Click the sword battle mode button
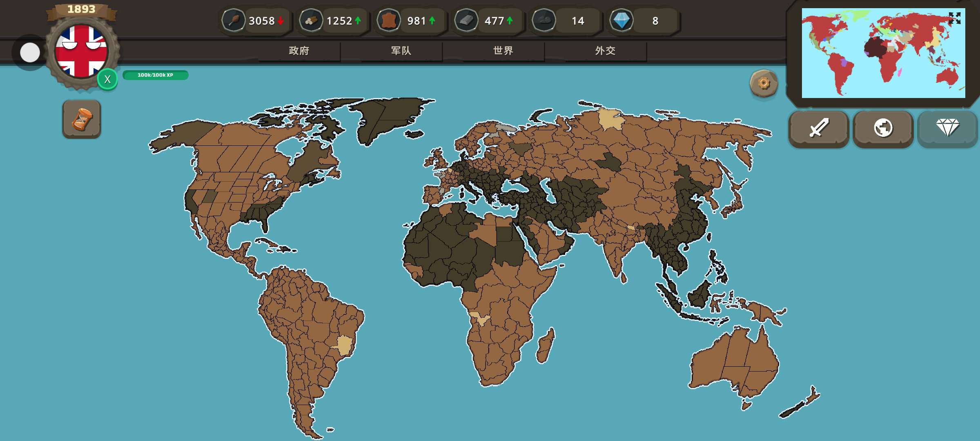 point(819,128)
